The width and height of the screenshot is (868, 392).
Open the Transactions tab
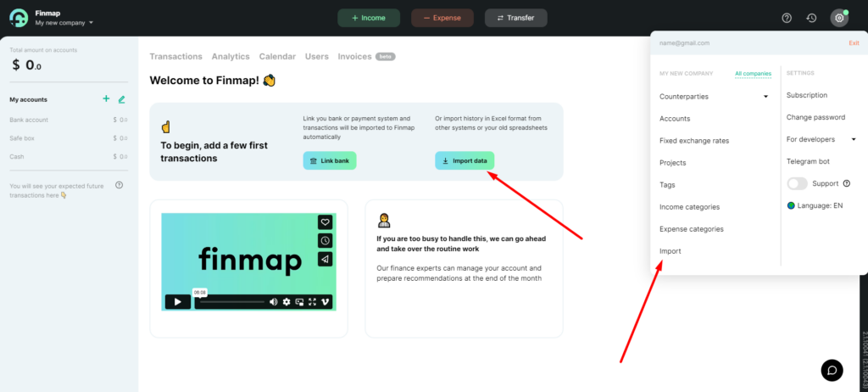[176, 57]
